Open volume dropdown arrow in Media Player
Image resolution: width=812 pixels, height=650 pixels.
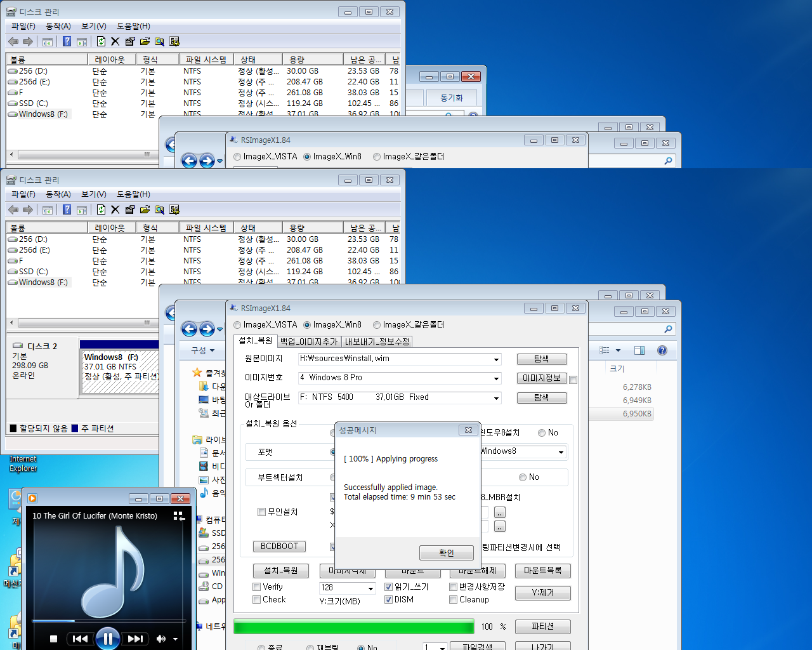175,639
